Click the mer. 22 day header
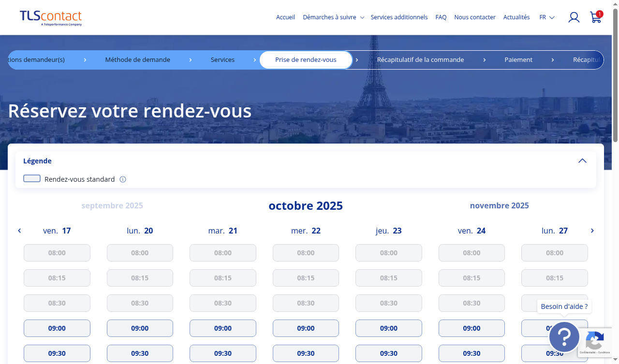This screenshot has width=619, height=364. tap(306, 231)
